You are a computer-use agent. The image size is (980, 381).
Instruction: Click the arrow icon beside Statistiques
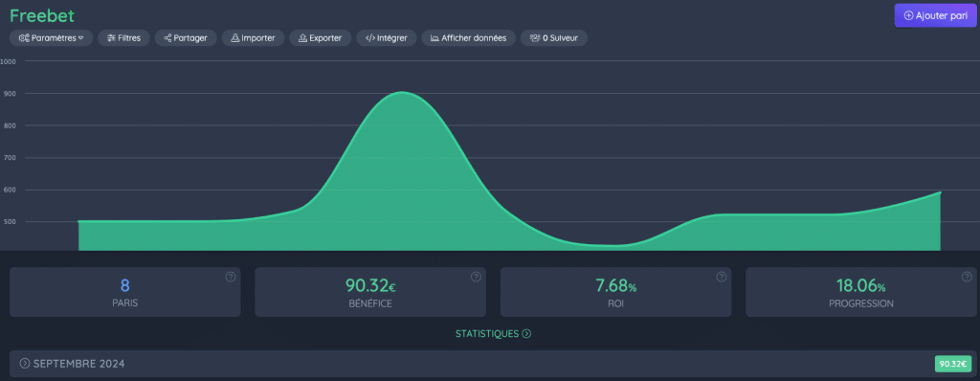point(526,333)
